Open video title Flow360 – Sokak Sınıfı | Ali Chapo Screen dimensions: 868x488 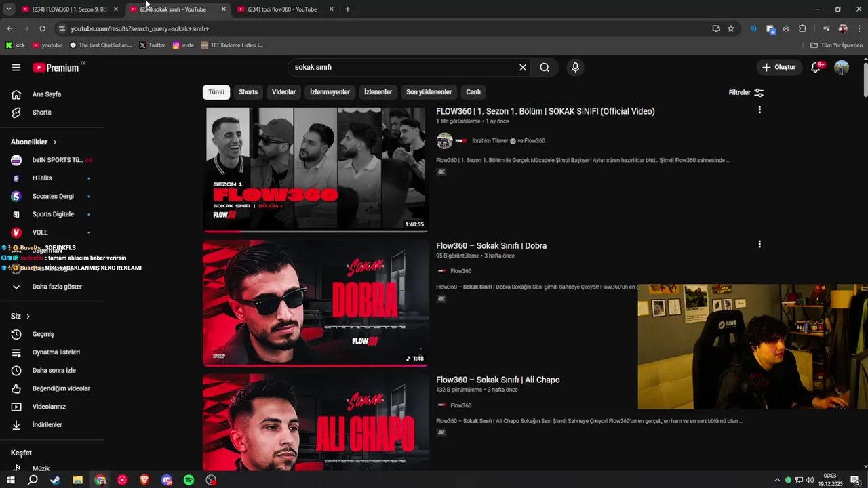coord(498,380)
